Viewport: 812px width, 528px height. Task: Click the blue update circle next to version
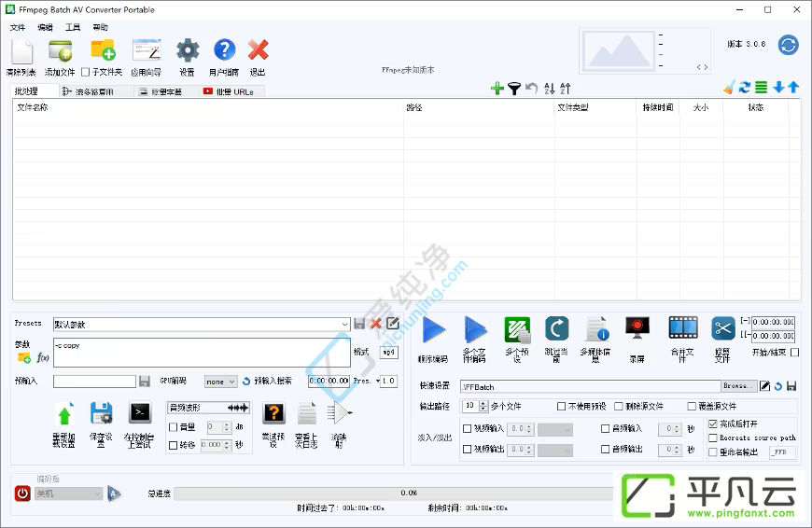click(x=788, y=45)
